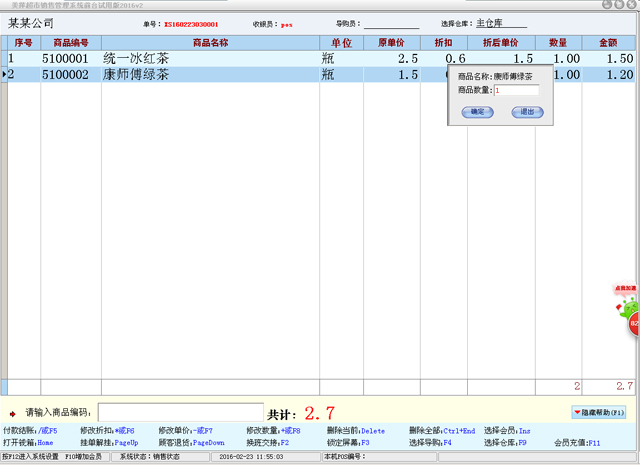
Task: Click the row indicator arrow on row 2
Action: point(3,74)
